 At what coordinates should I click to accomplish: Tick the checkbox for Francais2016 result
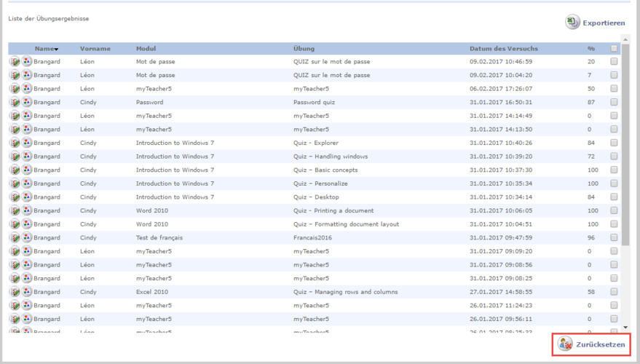[x=614, y=238]
